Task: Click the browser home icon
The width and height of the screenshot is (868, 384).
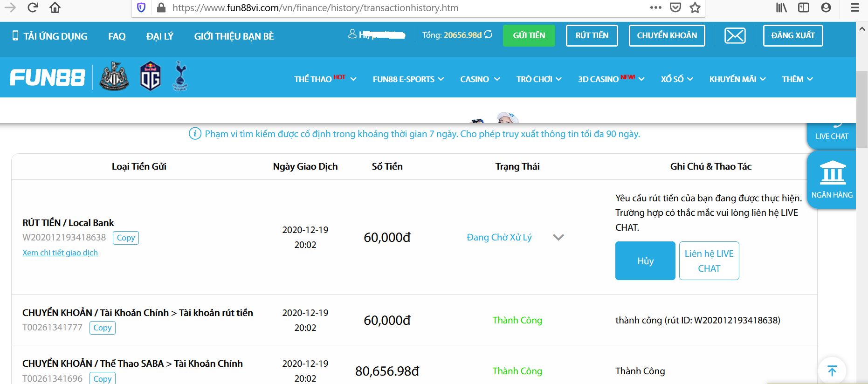Action: click(x=55, y=7)
